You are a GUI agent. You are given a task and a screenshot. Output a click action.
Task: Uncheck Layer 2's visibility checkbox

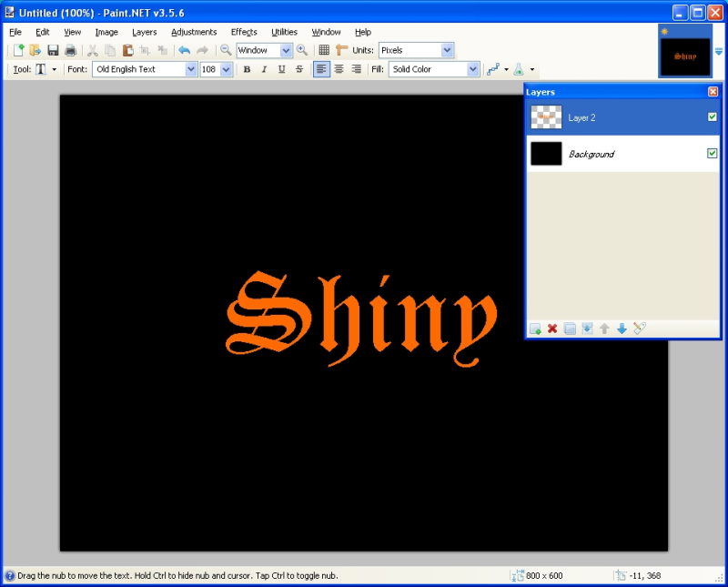tap(713, 116)
